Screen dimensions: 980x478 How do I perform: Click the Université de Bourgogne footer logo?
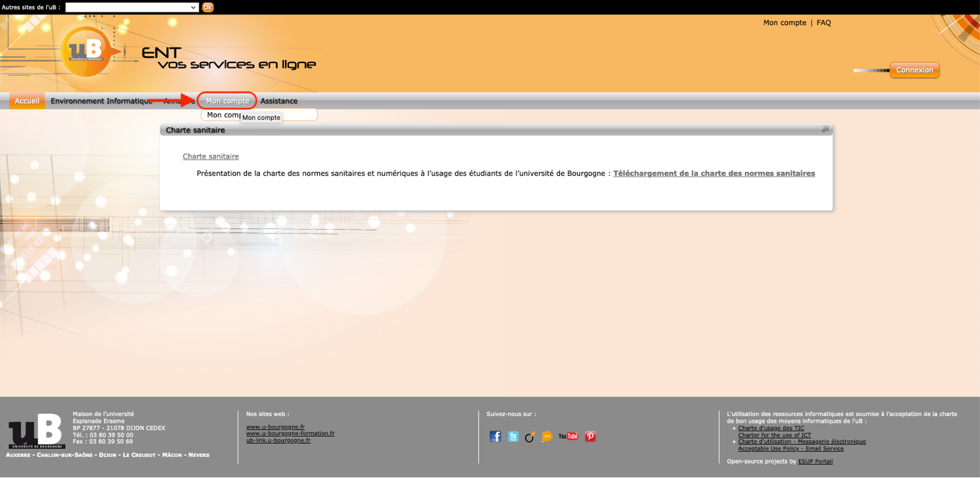coord(36,431)
